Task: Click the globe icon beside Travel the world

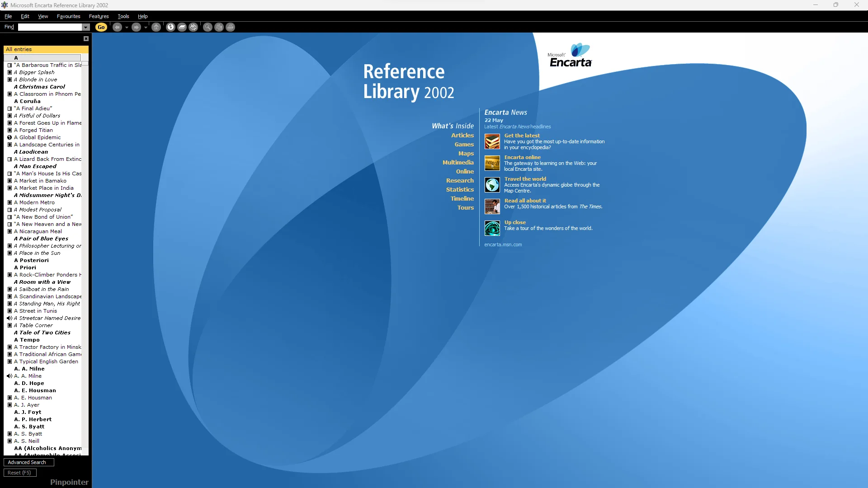Action: pyautogui.click(x=492, y=185)
